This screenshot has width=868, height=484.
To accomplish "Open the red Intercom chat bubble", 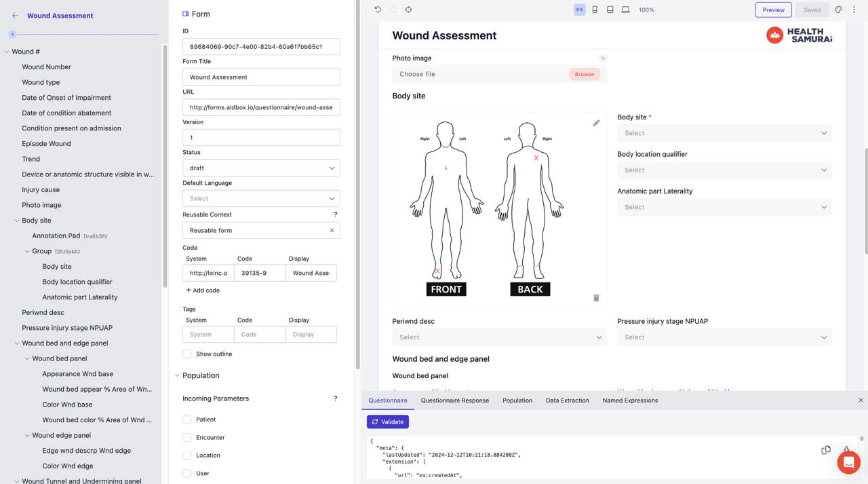I will tap(848, 462).
